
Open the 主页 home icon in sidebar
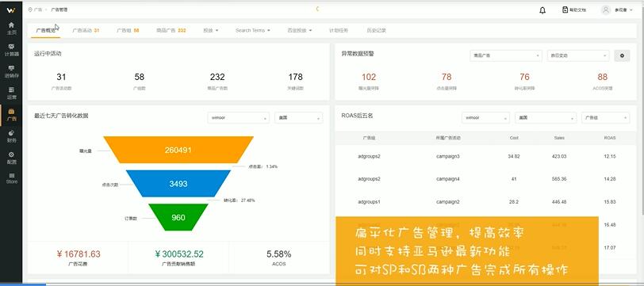[x=11, y=28]
